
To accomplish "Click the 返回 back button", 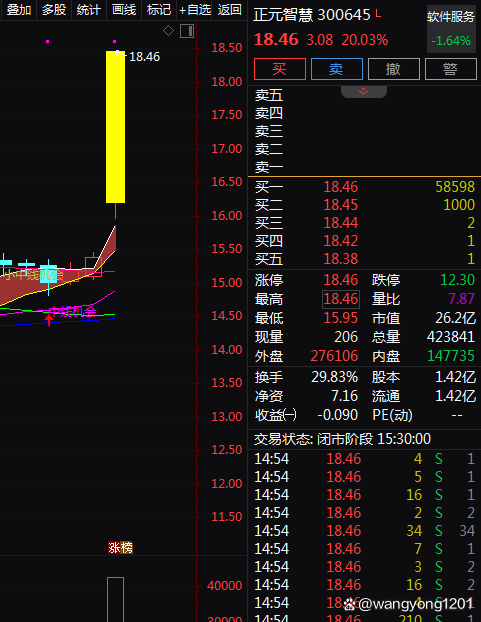I will point(230,10).
